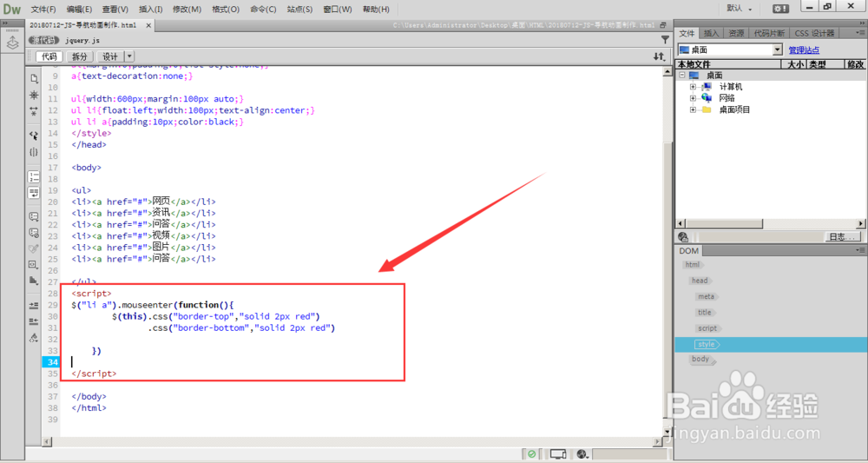This screenshot has width=868, height=463.
Task: Switch to 设计 view button
Action: point(110,56)
